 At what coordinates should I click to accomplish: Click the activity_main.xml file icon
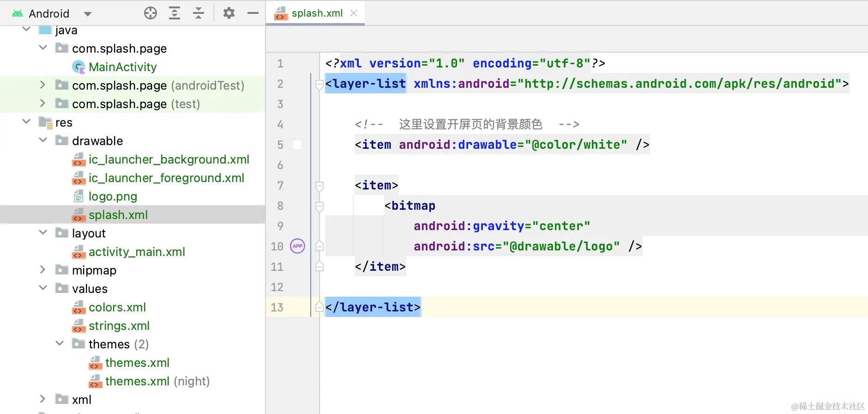pos(79,252)
